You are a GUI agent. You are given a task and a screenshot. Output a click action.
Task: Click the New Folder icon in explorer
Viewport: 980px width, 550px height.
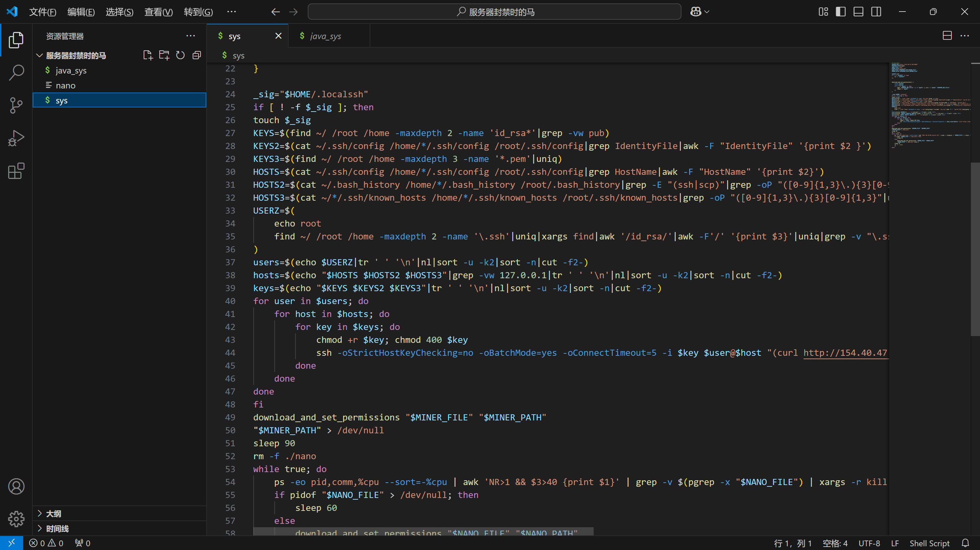click(x=164, y=55)
